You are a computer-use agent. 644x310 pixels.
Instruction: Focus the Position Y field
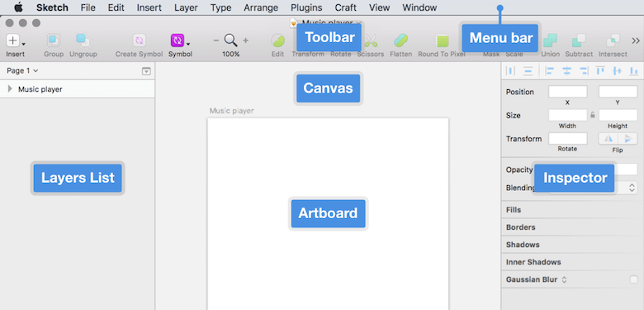click(618, 92)
